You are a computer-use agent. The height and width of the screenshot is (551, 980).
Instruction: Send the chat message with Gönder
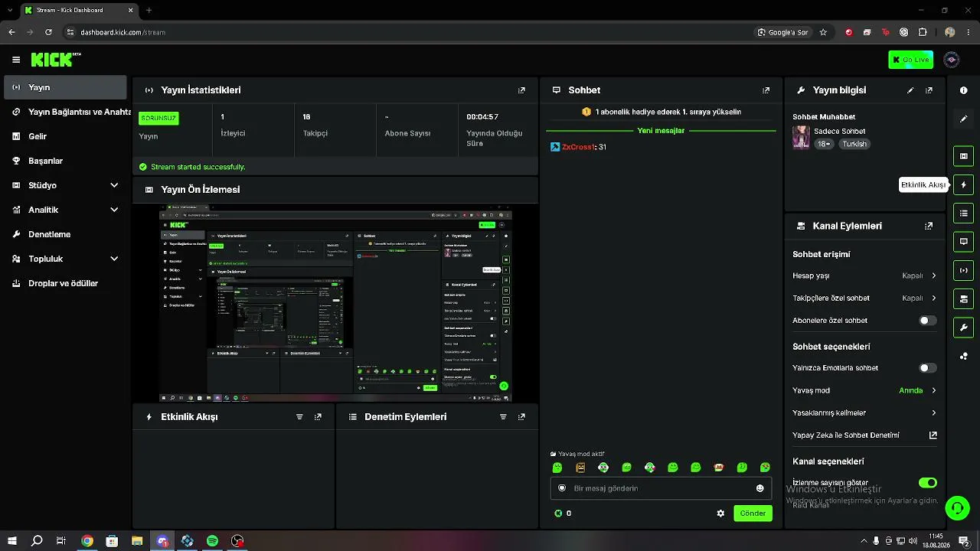click(753, 514)
